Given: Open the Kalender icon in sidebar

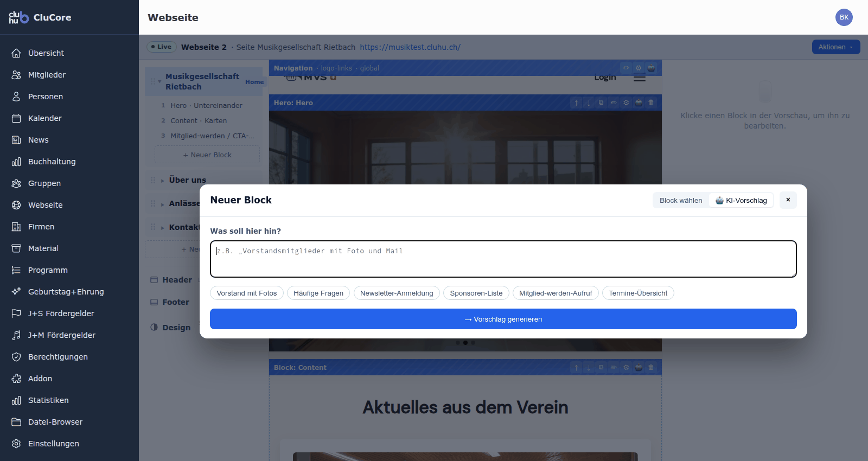Looking at the screenshot, I should tap(16, 118).
